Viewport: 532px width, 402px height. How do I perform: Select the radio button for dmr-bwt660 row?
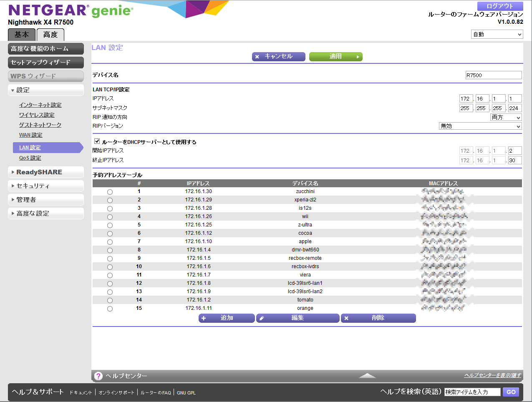[x=110, y=250]
